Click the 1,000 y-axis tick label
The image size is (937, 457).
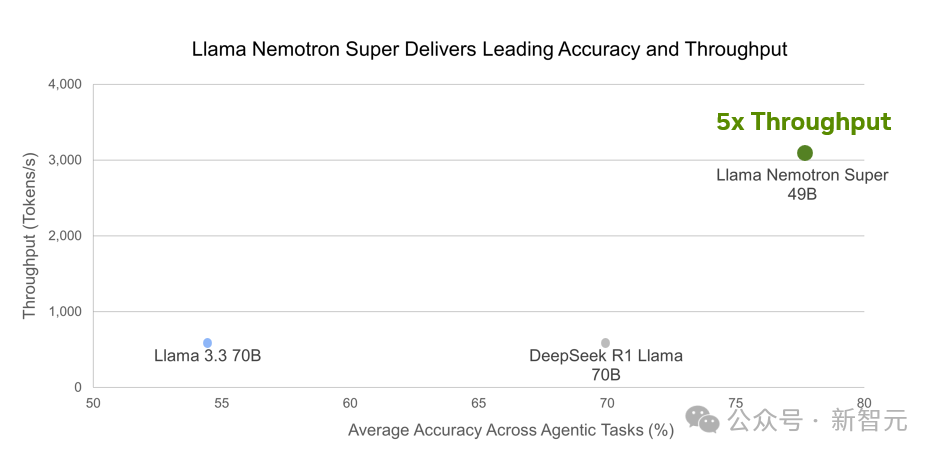pyautogui.click(x=65, y=312)
